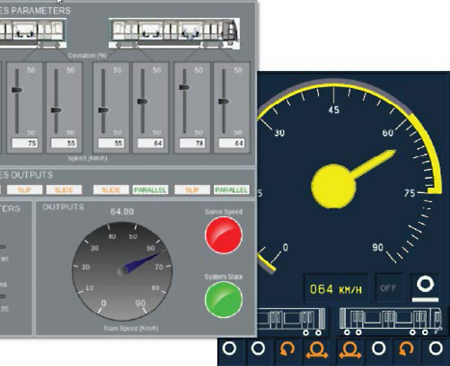
Task: Click the last white circle icon in bottom strip
Action: [x=435, y=348]
